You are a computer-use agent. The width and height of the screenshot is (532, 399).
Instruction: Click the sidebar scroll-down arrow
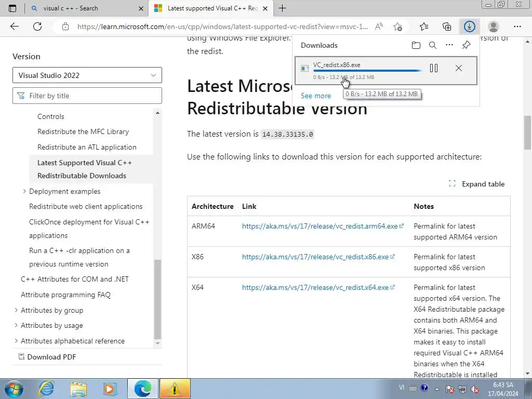[x=157, y=343]
